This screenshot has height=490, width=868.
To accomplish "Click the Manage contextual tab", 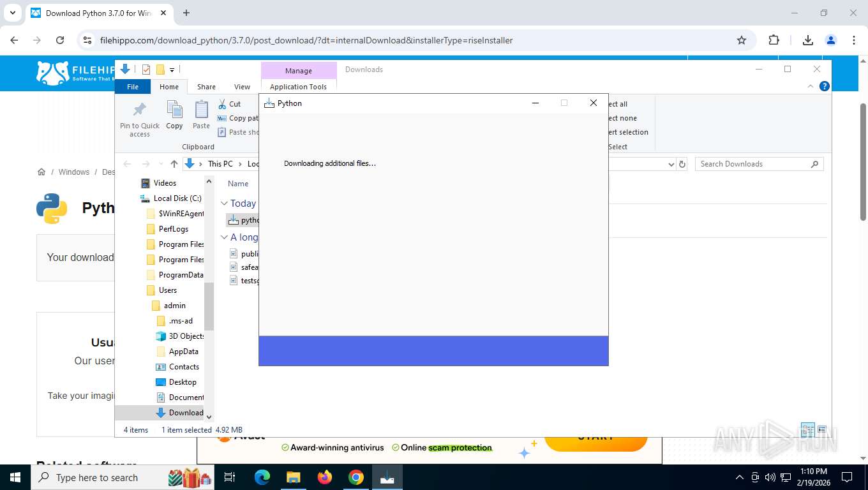I will coord(299,71).
